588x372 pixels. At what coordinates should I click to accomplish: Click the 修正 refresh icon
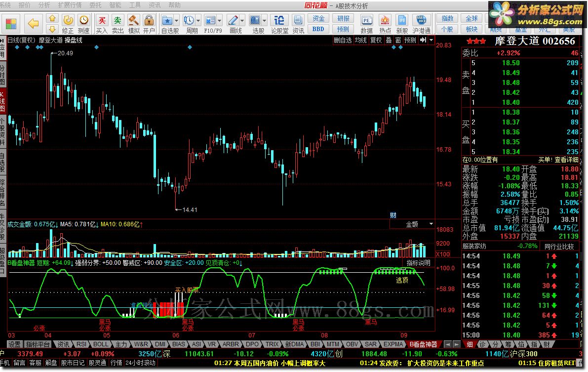click(x=68, y=20)
